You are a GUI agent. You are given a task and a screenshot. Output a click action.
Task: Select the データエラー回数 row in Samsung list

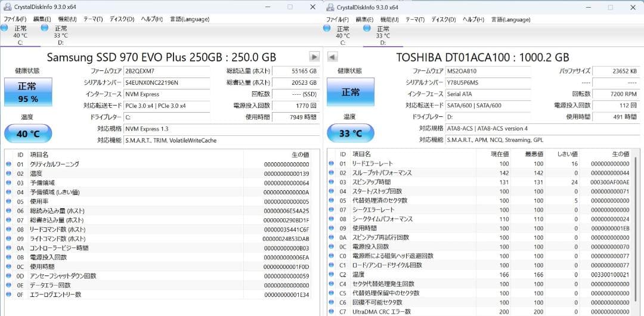[x=157, y=285]
